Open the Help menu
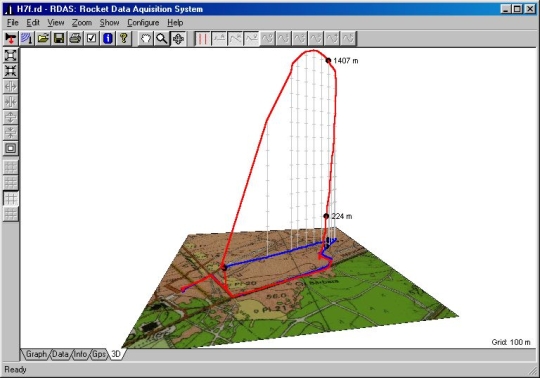 (175, 23)
